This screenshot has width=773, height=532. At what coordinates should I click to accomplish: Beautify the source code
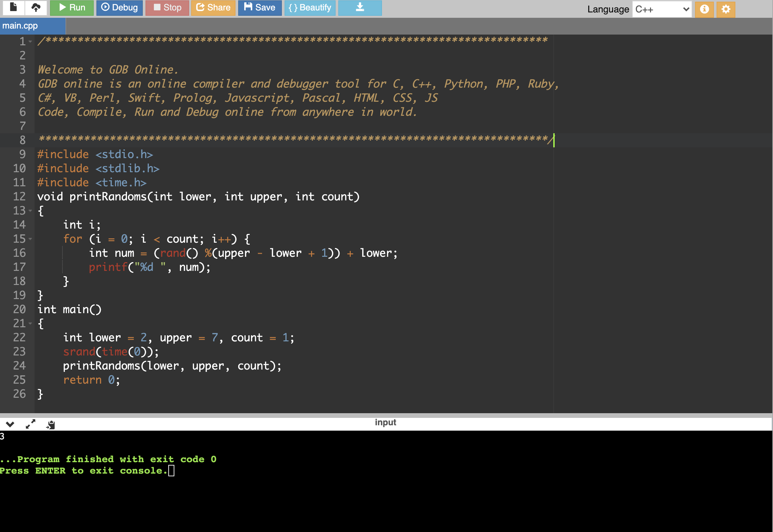[310, 7]
